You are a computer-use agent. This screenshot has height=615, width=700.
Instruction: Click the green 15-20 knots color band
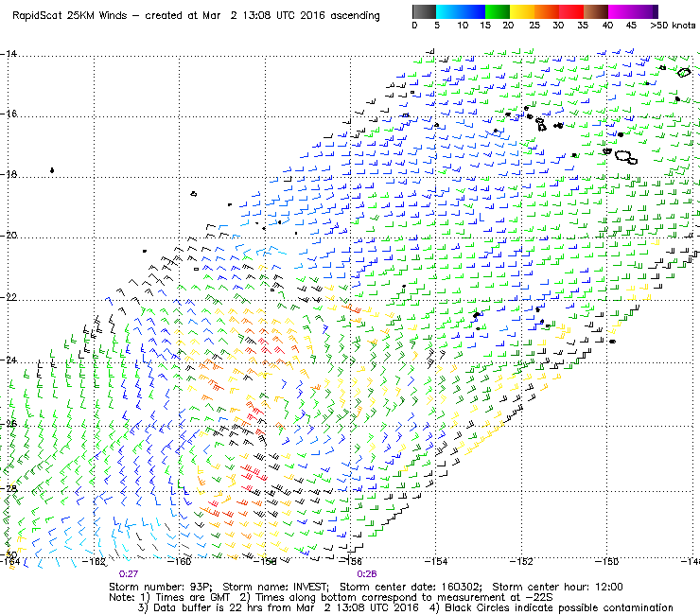click(x=498, y=11)
